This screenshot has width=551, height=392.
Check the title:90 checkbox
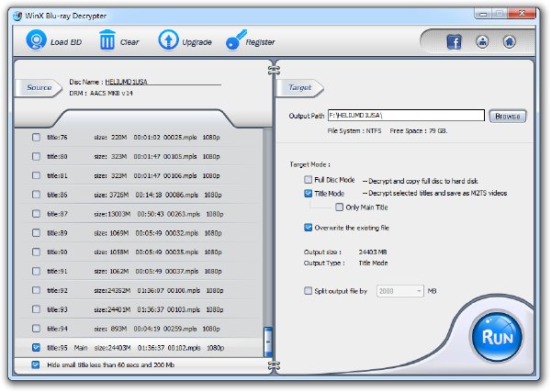pos(36,252)
